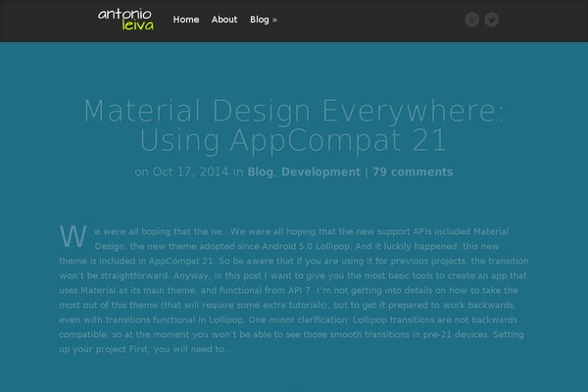Click the excerpt line starting 'up your project First'
The height and width of the screenshot is (392, 588).
coord(145,349)
